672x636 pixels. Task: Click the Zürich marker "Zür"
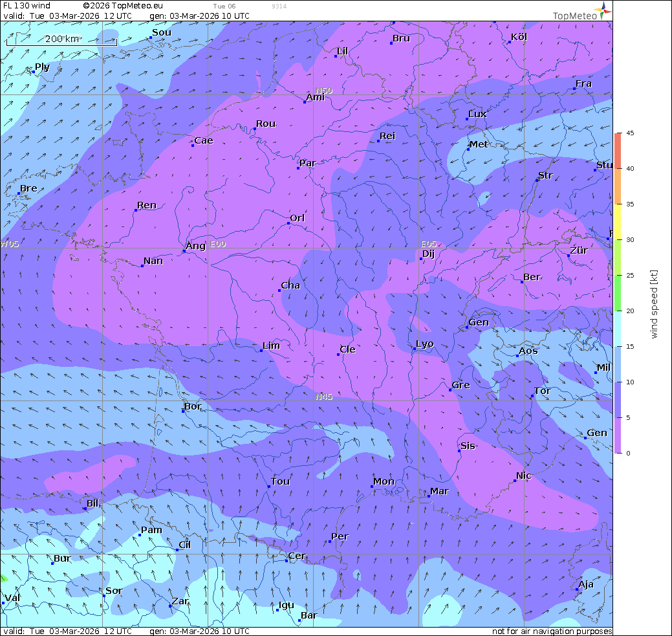point(569,256)
